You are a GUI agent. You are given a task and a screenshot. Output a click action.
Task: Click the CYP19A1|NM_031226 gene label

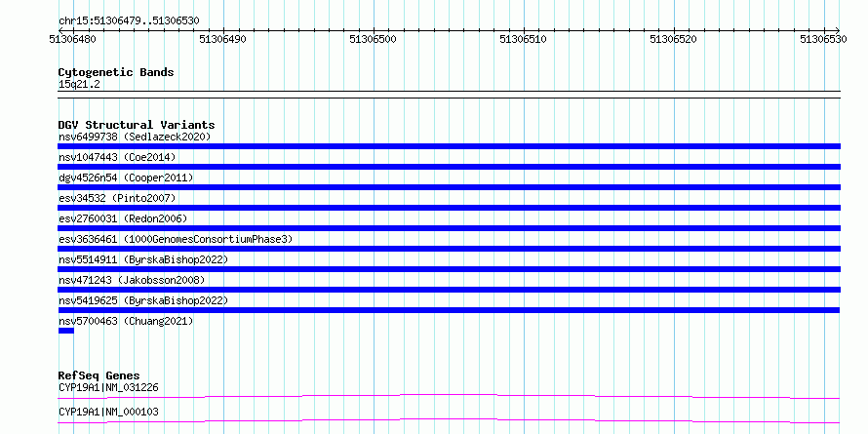(108, 387)
